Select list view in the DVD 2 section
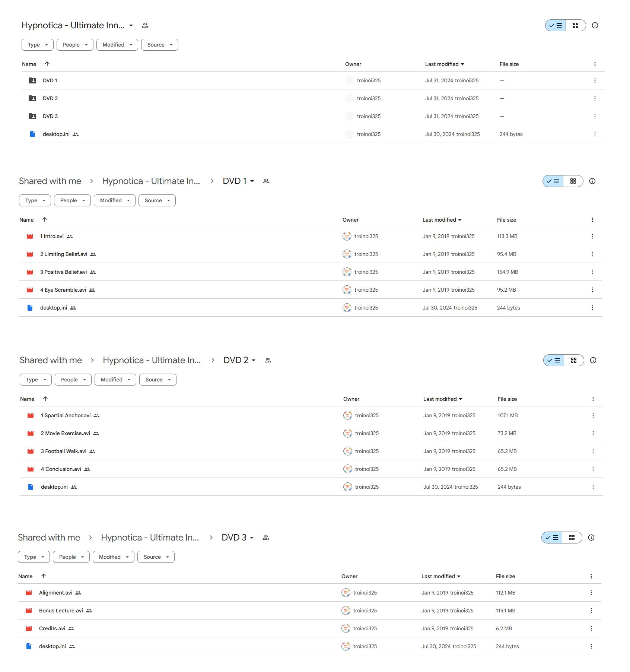The width and height of the screenshot is (630, 672). 554,360
